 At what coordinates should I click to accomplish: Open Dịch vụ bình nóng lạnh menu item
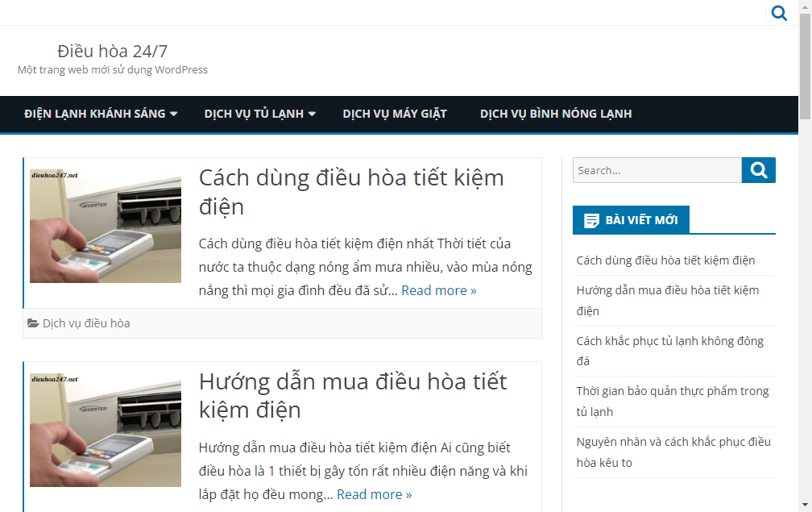coord(556,114)
